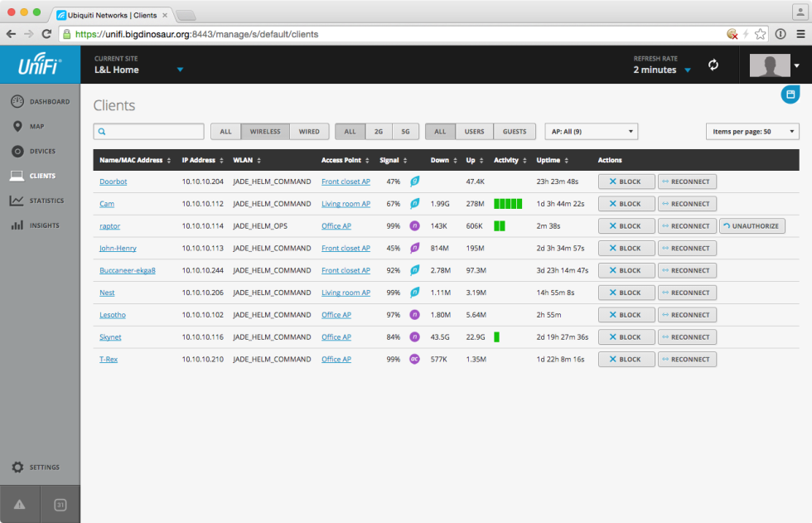The width and height of the screenshot is (812, 523).
Task: Click the client search input field
Action: point(149,132)
